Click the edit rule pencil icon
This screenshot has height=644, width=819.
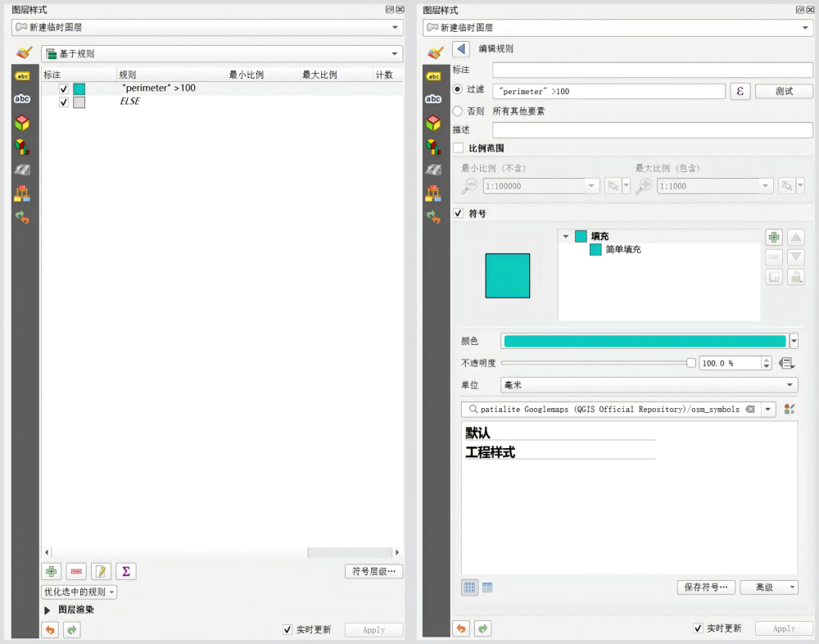click(101, 571)
